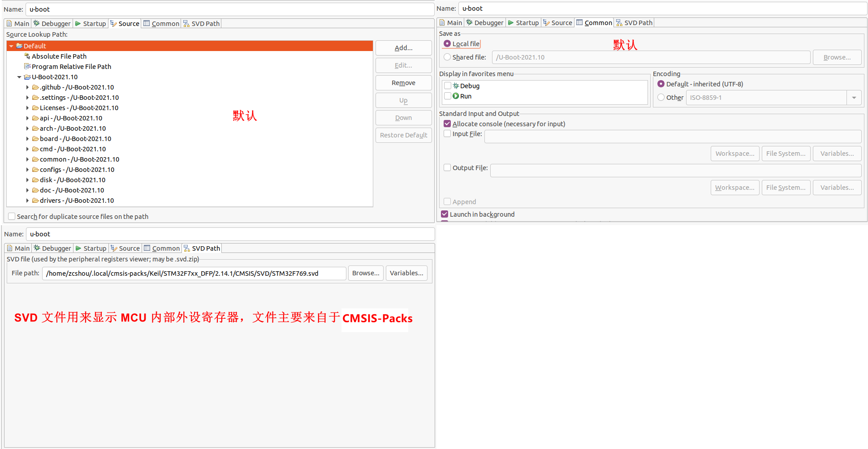This screenshot has width=868, height=449.
Task: Switch to Startup tab in Common panel
Action: click(523, 23)
